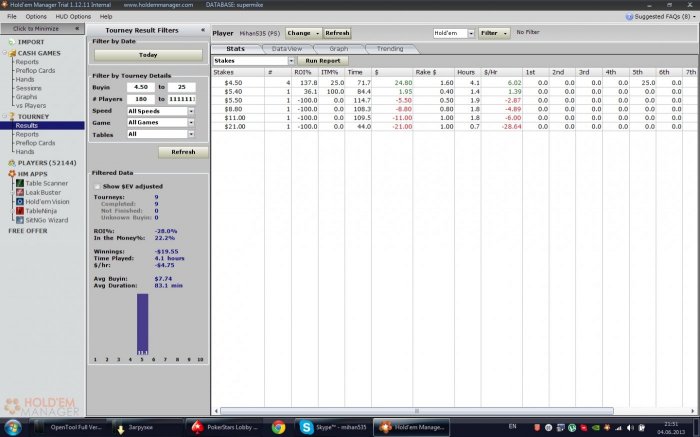
Task: Toggle Show $EV adjusted checkbox
Action: (97, 187)
